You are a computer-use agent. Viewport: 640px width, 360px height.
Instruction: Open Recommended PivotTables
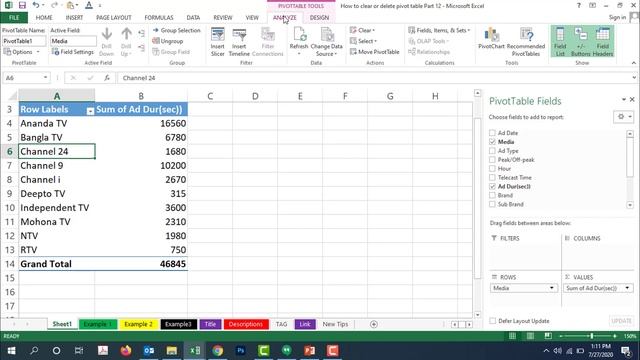pyautogui.click(x=526, y=42)
